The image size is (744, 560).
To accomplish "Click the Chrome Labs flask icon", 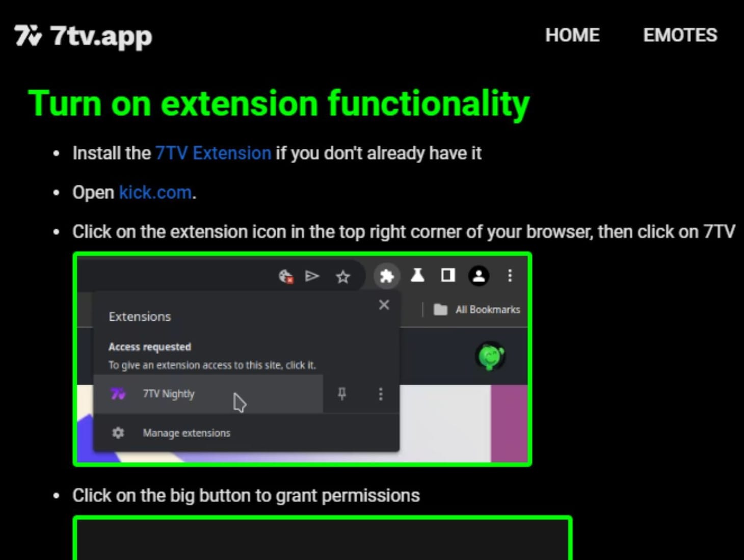I will click(417, 276).
